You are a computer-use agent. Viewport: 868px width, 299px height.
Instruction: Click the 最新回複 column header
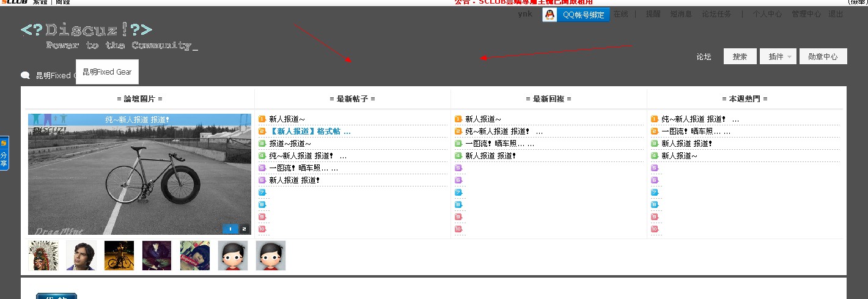[x=548, y=99]
